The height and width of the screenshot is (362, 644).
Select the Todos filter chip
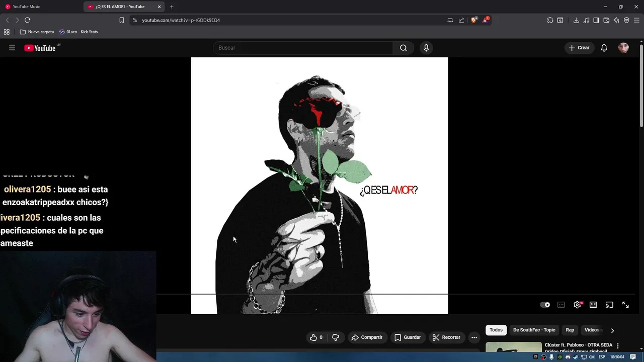(x=496, y=330)
